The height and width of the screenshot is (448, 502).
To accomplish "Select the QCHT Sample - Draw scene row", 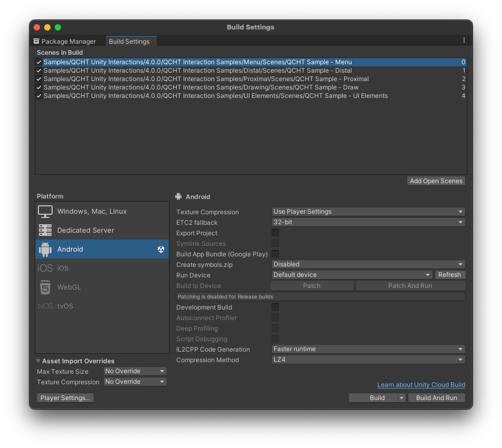I will 251,87.
